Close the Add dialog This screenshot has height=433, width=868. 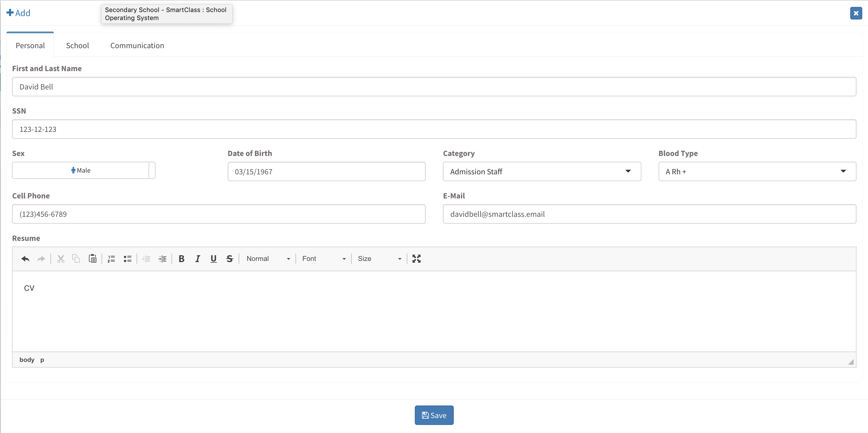(856, 13)
